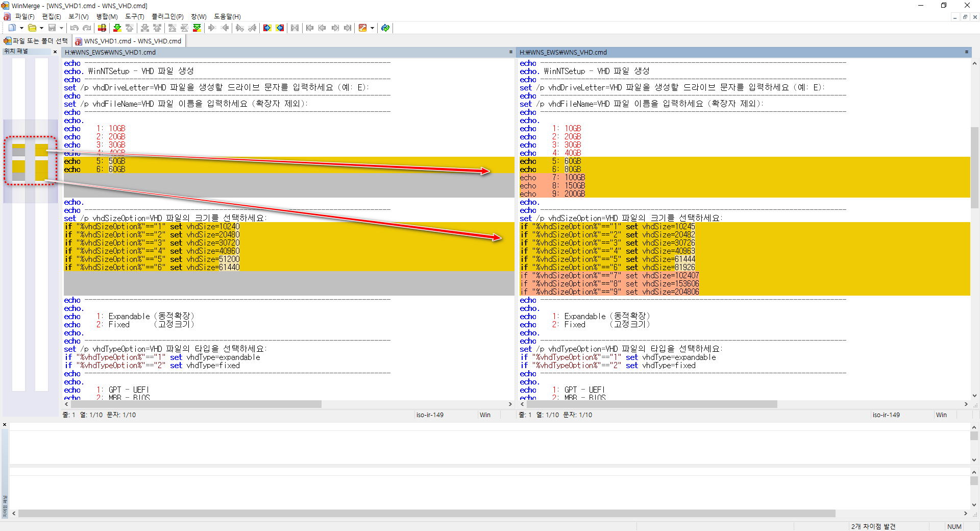Go to first file icon
The width and height of the screenshot is (980, 531).
[x=310, y=28]
